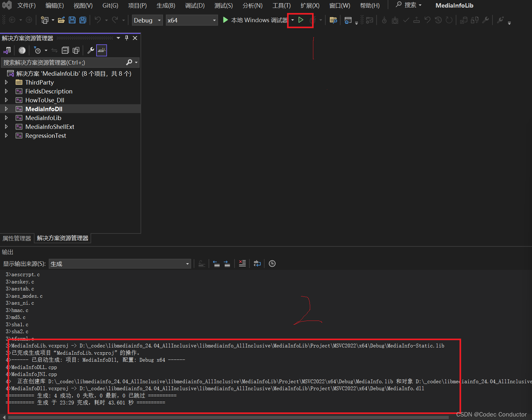Toggle word wrap in the Output panel
Screen dimensions: 532x420
[x=257, y=264]
